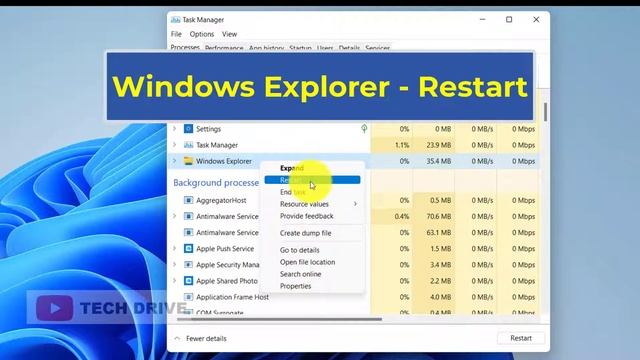Select the Application Frame Host process name

pyautogui.click(x=232, y=297)
